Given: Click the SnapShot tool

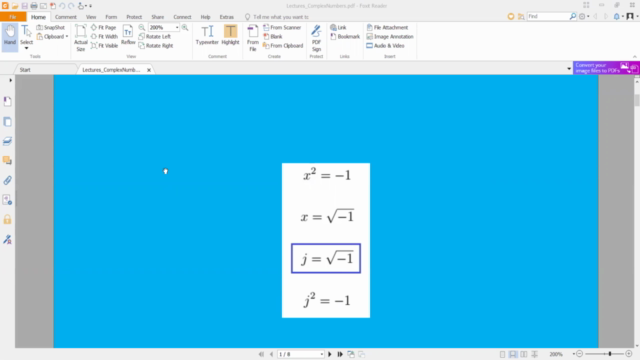Looking at the screenshot, I should 51,27.
